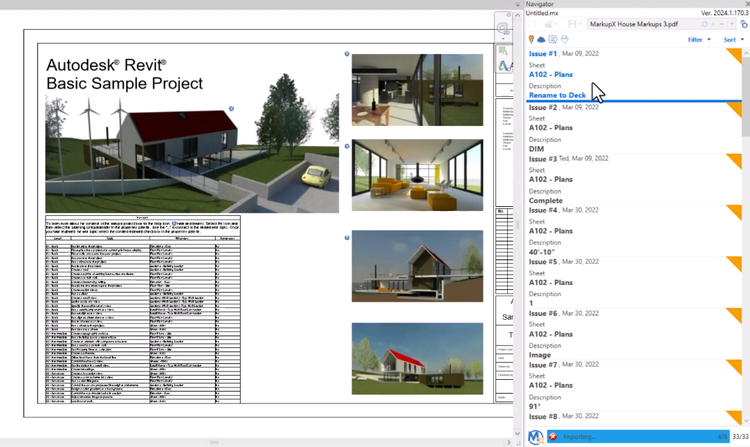Screen dimensions: 750x447
Task: Click the drawing view scrollbar down arrow
Action: pos(518,433)
